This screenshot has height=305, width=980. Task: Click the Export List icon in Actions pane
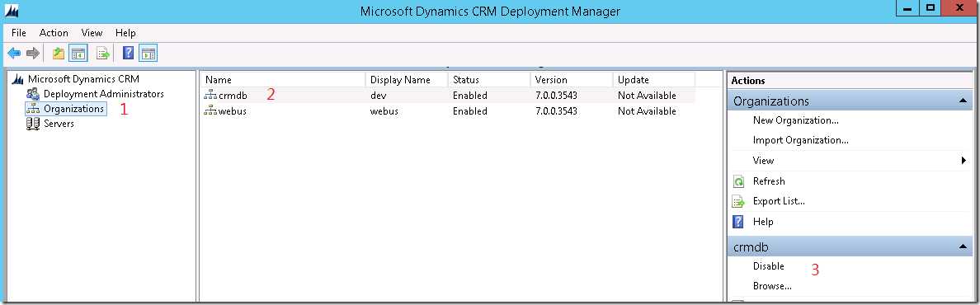739,201
